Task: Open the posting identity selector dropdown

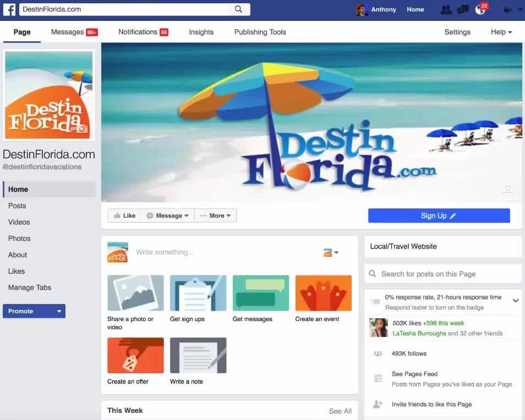Action: [x=331, y=252]
